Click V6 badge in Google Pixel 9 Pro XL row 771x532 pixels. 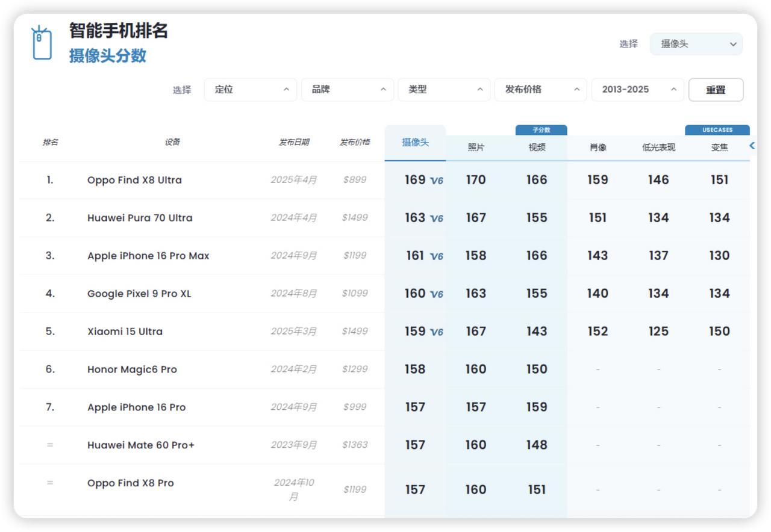(437, 294)
